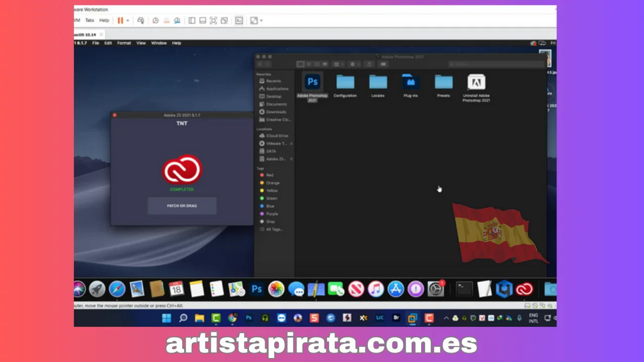Open App Store from the macOS dock
Image resolution: width=644 pixels, height=362 pixels.
point(396,289)
